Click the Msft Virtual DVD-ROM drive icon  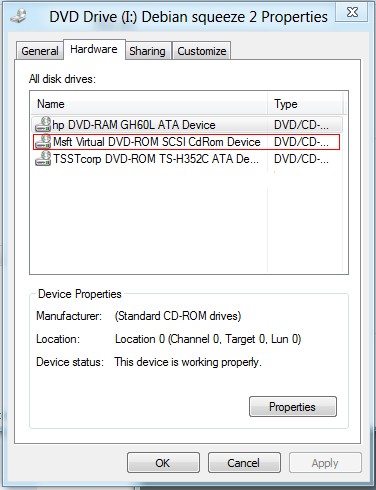pos(43,142)
